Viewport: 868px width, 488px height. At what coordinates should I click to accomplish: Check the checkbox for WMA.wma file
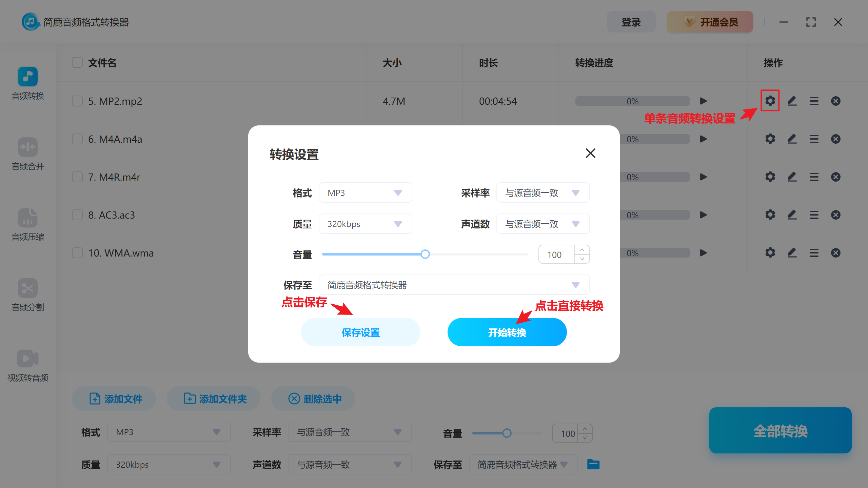coord(77,252)
